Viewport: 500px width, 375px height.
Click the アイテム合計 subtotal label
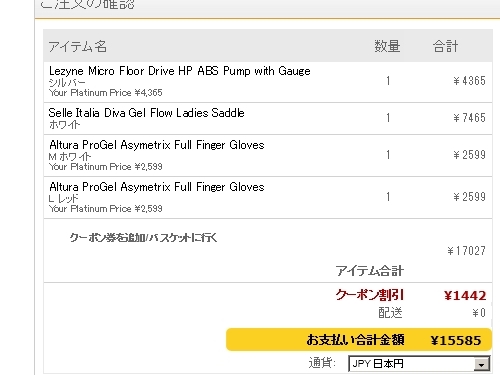pyautogui.click(x=370, y=271)
